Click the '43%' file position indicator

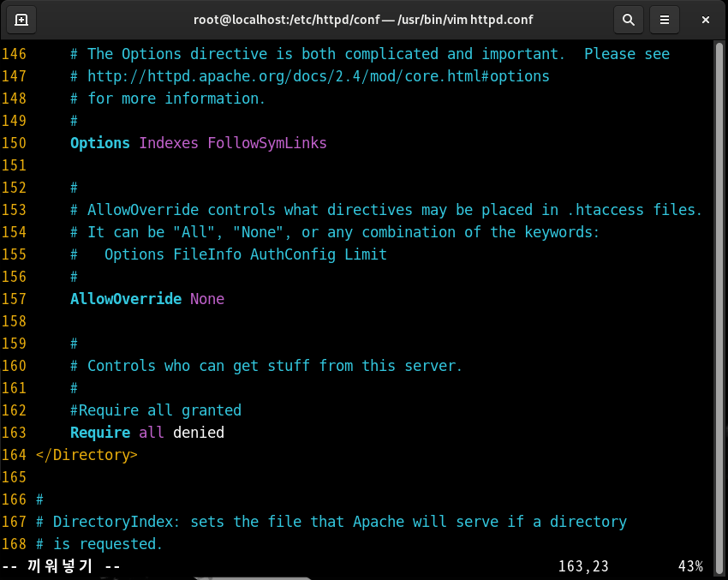pyautogui.click(x=690, y=566)
